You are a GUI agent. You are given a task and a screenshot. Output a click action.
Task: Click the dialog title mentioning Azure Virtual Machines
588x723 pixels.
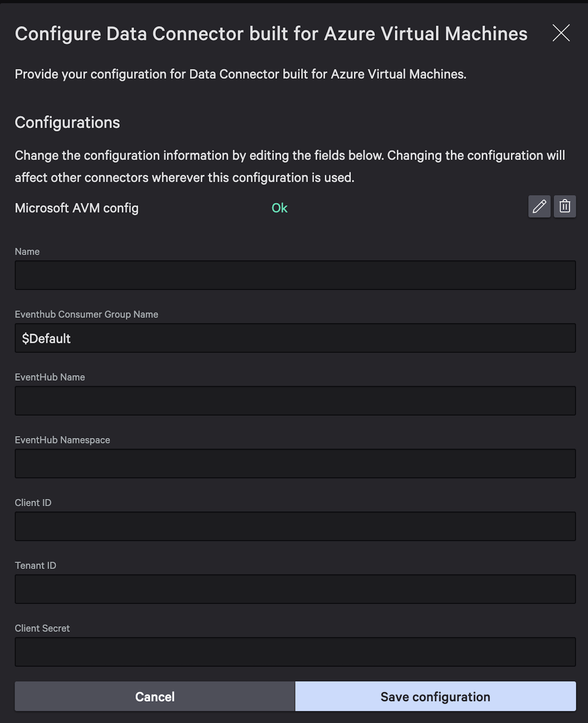coord(271,34)
